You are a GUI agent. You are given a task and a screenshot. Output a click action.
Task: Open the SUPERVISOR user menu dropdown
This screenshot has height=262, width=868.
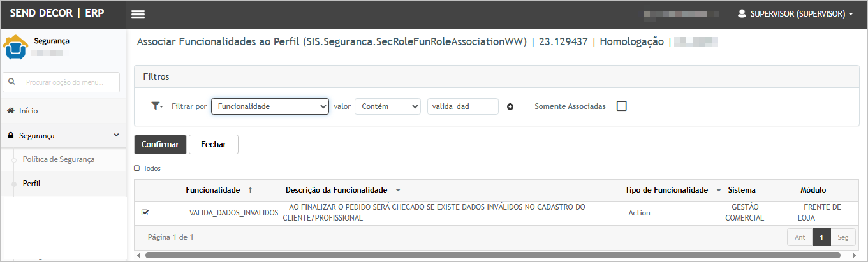point(795,14)
